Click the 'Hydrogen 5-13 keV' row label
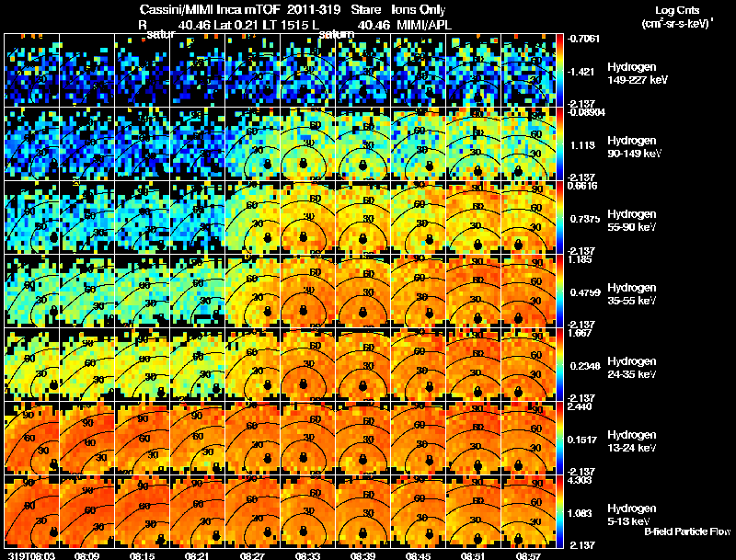Image resolution: width=736 pixels, height=560 pixels. pyautogui.click(x=631, y=515)
